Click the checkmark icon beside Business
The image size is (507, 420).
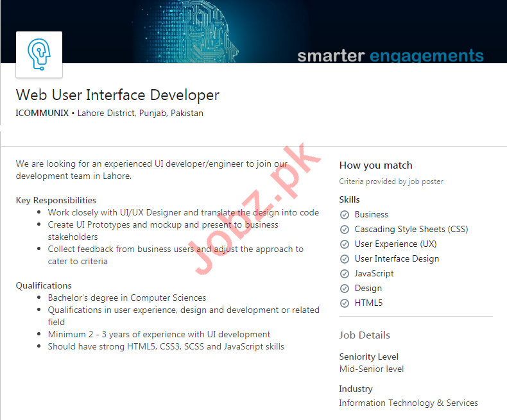(x=345, y=215)
